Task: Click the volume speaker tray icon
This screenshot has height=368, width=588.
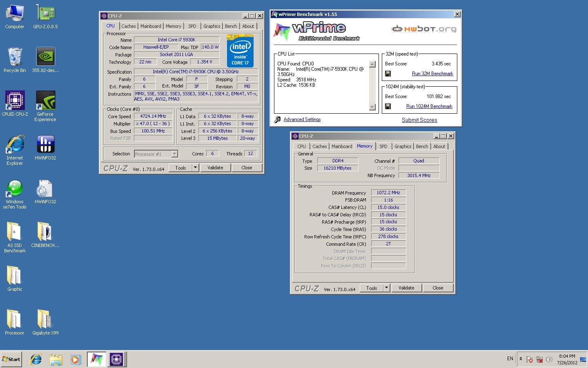Action: 549,359
